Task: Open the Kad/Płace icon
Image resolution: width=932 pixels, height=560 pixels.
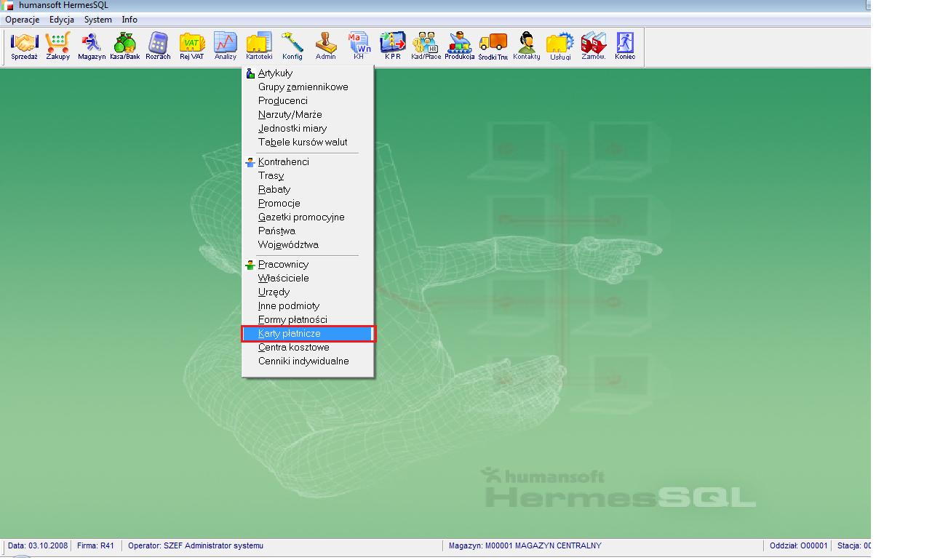Action: 426,46
